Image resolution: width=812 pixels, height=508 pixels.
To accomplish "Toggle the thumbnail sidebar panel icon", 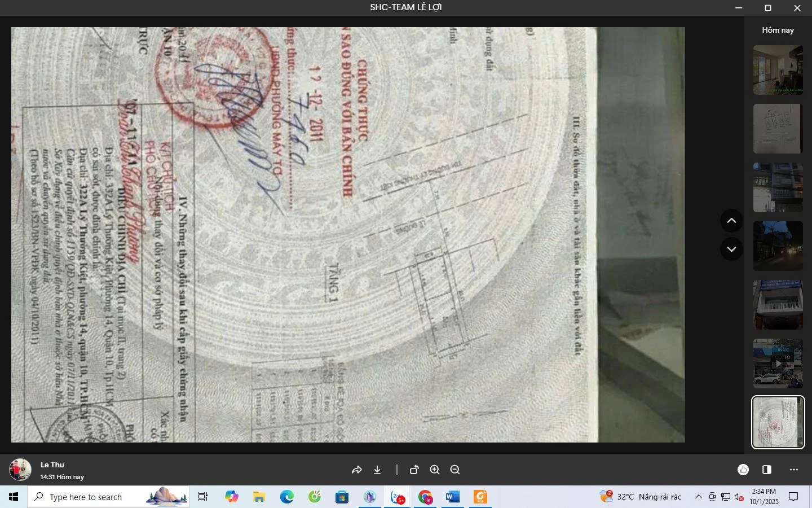I will coord(767,470).
